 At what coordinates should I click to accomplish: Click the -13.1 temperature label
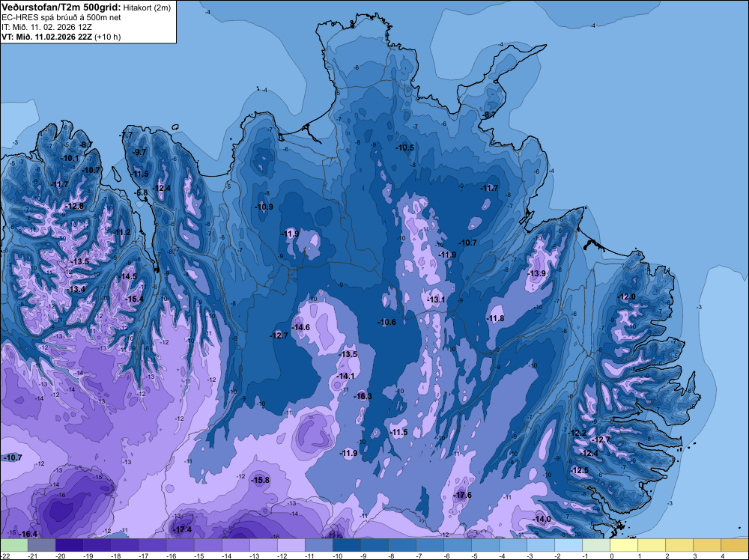pyautogui.click(x=436, y=299)
